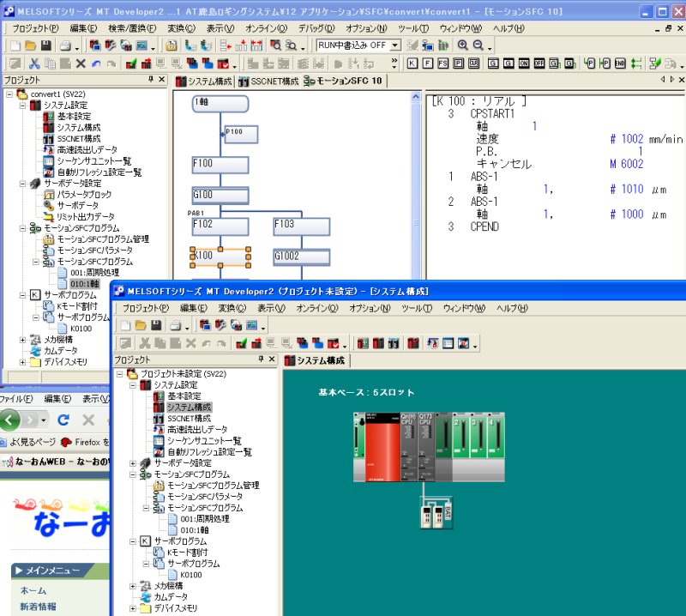
Task: Click the Cut scissors icon in the top toolbar
Action: click(x=34, y=63)
